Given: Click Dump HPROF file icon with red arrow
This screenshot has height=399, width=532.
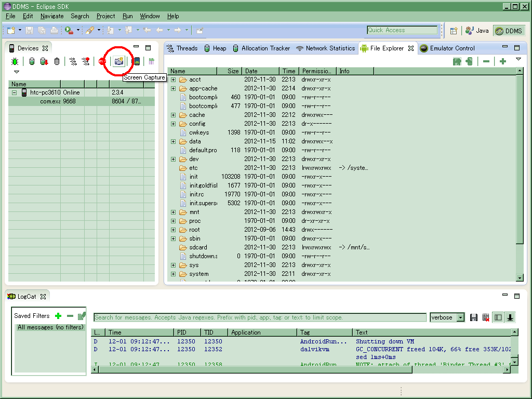Looking at the screenshot, I should pyautogui.click(x=44, y=61).
